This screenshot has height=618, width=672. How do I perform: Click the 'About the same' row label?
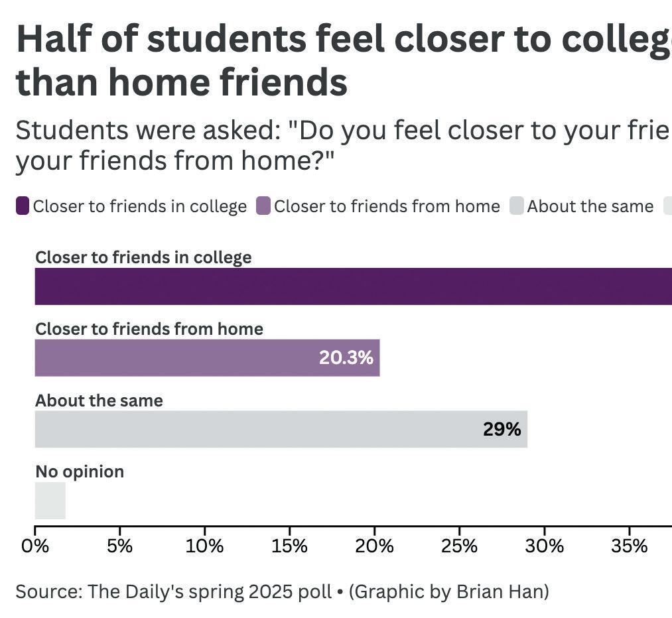99,401
